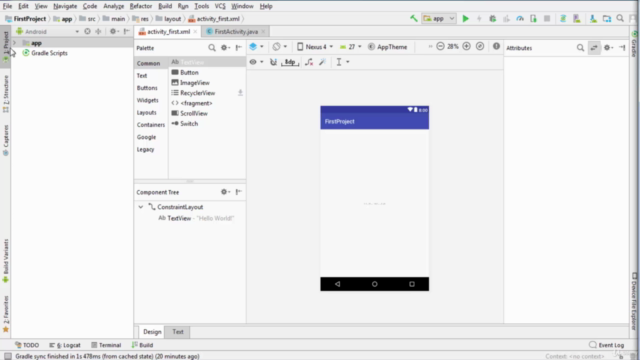Click Scroll from Source target icon

tap(87, 31)
